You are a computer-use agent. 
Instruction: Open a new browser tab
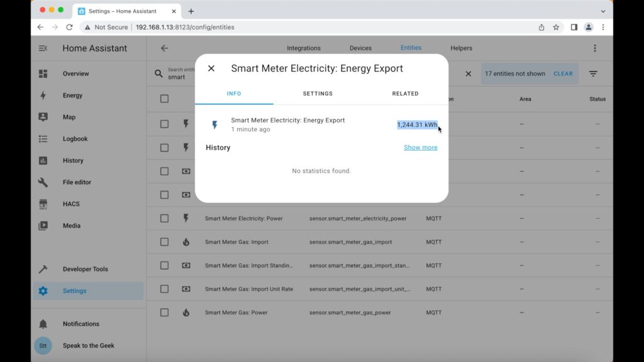pyautogui.click(x=191, y=11)
